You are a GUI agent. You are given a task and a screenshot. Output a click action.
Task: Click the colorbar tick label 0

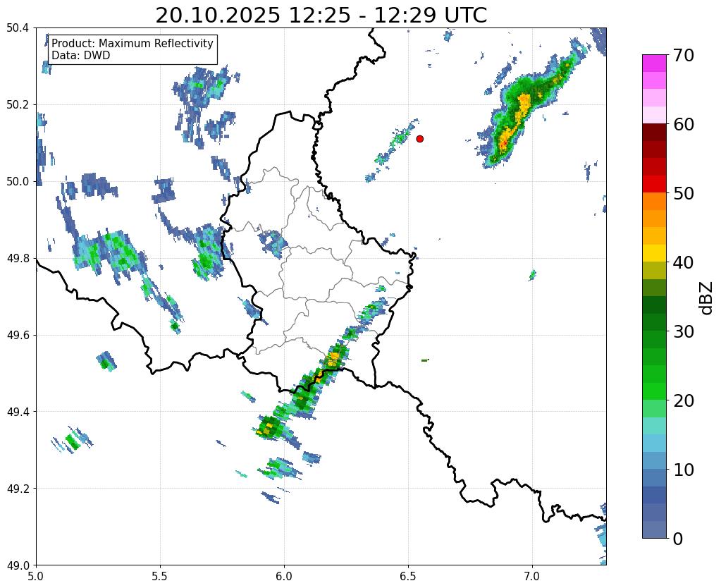(678, 539)
